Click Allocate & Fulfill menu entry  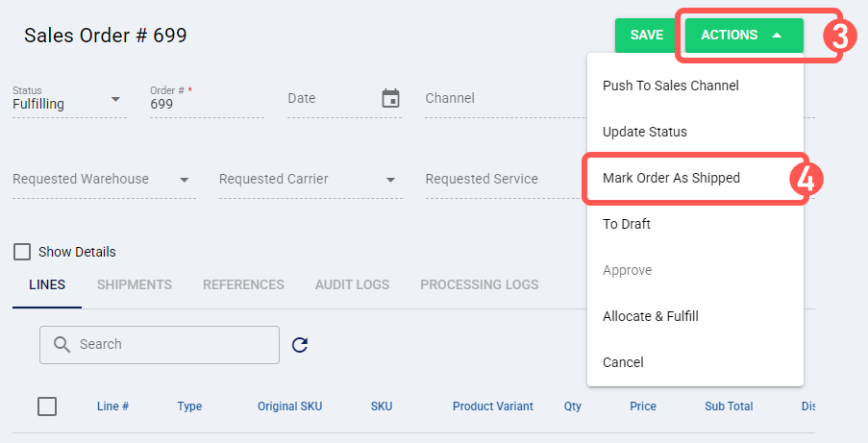(695, 316)
